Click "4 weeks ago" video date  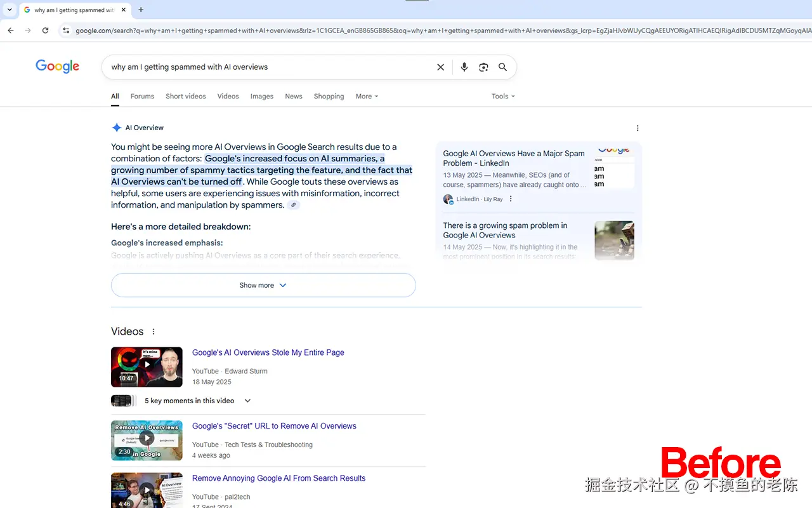pos(211,455)
